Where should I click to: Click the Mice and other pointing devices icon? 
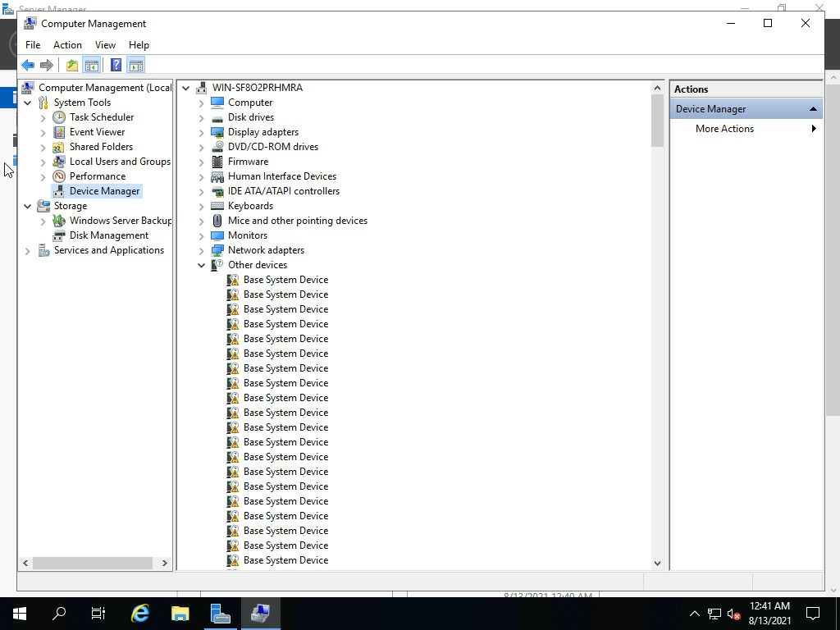[x=217, y=220]
